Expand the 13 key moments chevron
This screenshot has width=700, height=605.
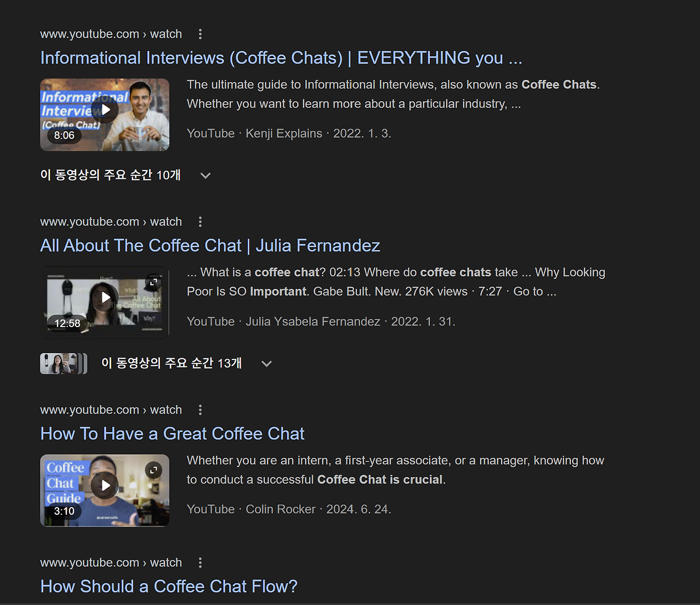coord(267,364)
